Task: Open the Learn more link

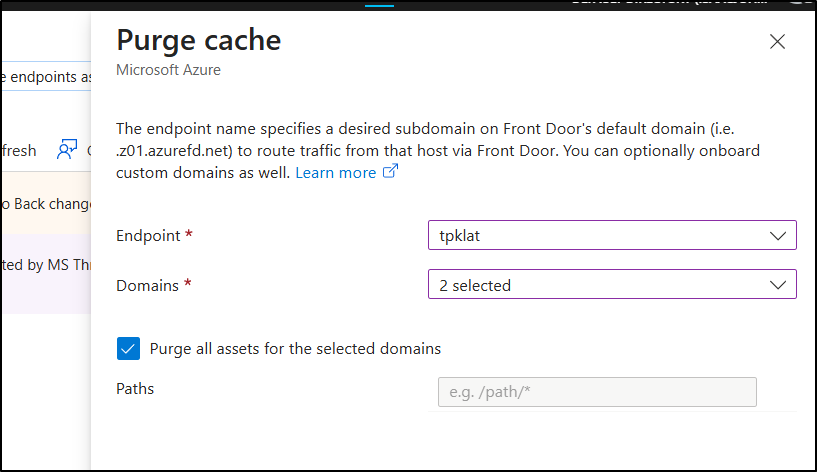Action: [335, 173]
